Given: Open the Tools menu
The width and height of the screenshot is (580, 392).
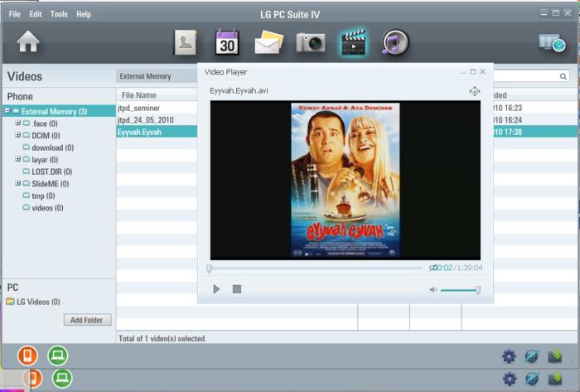Looking at the screenshot, I should (x=59, y=14).
